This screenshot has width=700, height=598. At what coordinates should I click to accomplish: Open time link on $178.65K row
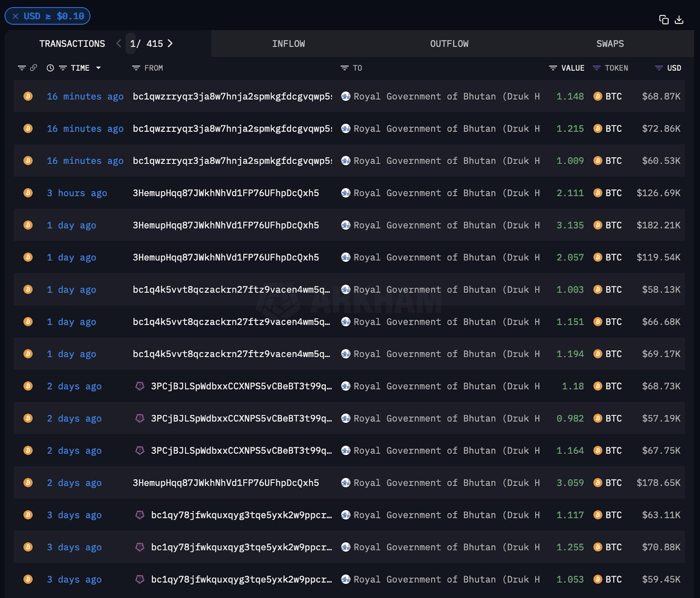click(x=74, y=483)
